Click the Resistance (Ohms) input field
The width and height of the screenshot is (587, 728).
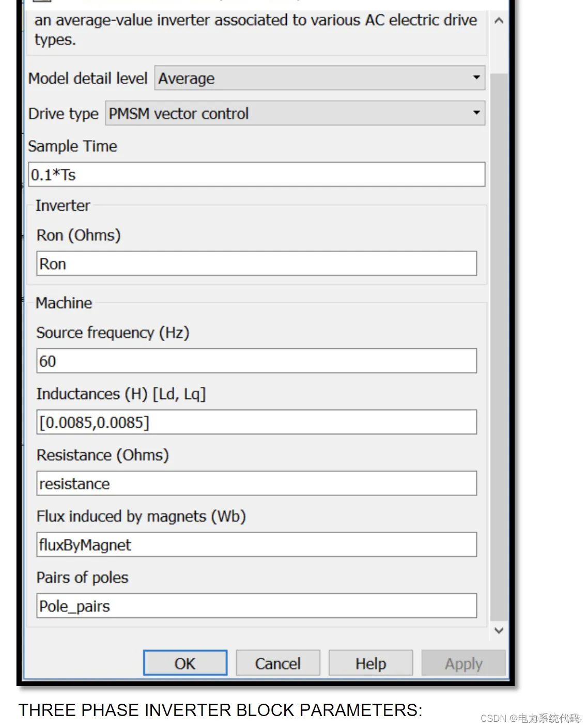[x=257, y=484]
